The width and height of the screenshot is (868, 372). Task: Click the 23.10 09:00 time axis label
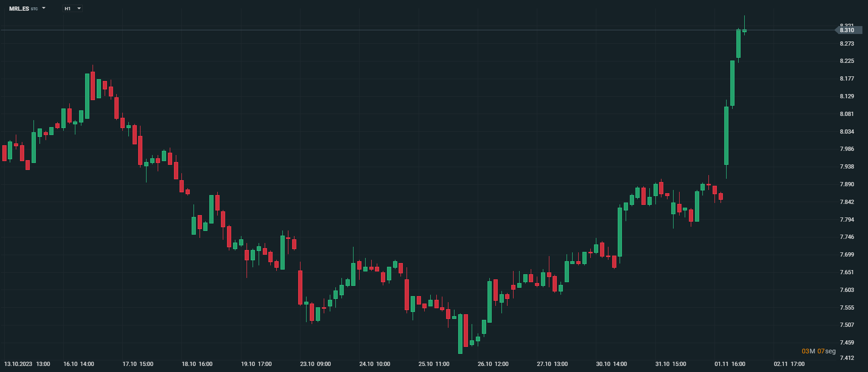point(315,364)
